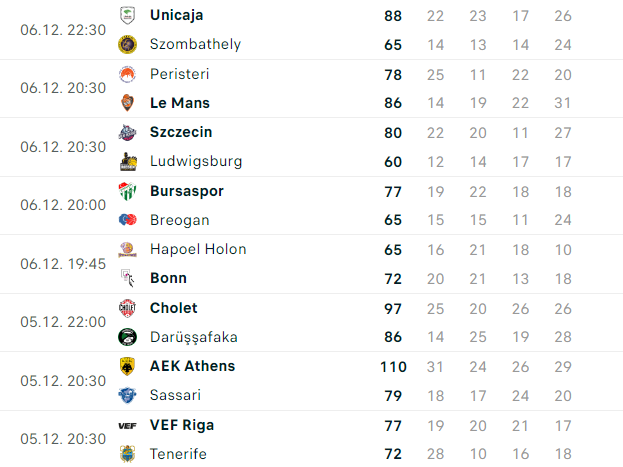Click Cholet final score 97

tap(393, 308)
